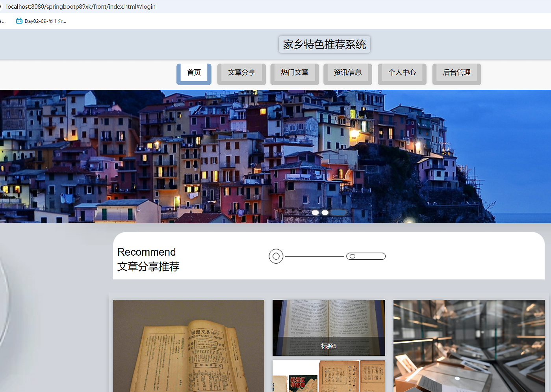Image resolution: width=551 pixels, height=392 pixels.
Task: Open the 首页 navigation tab
Action: [194, 74]
